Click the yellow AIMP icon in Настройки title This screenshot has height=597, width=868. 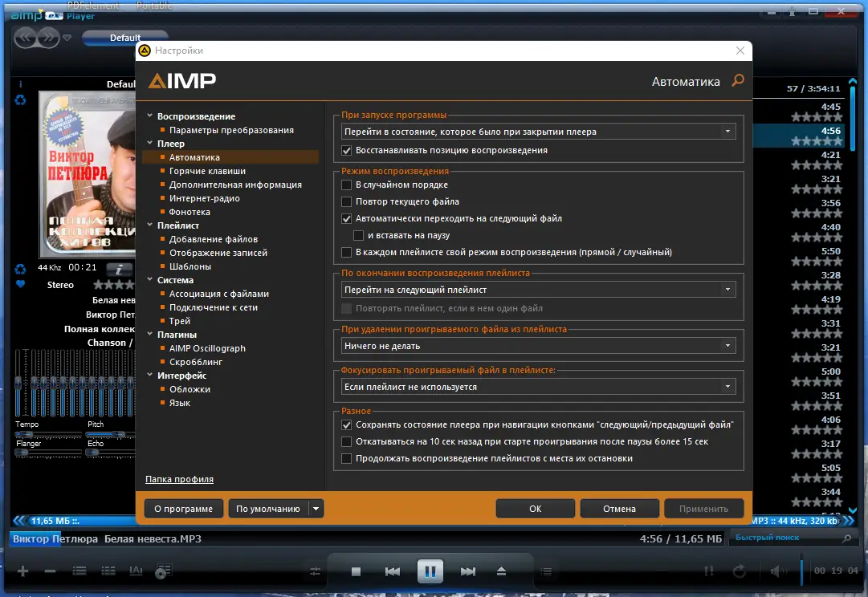[x=145, y=51]
